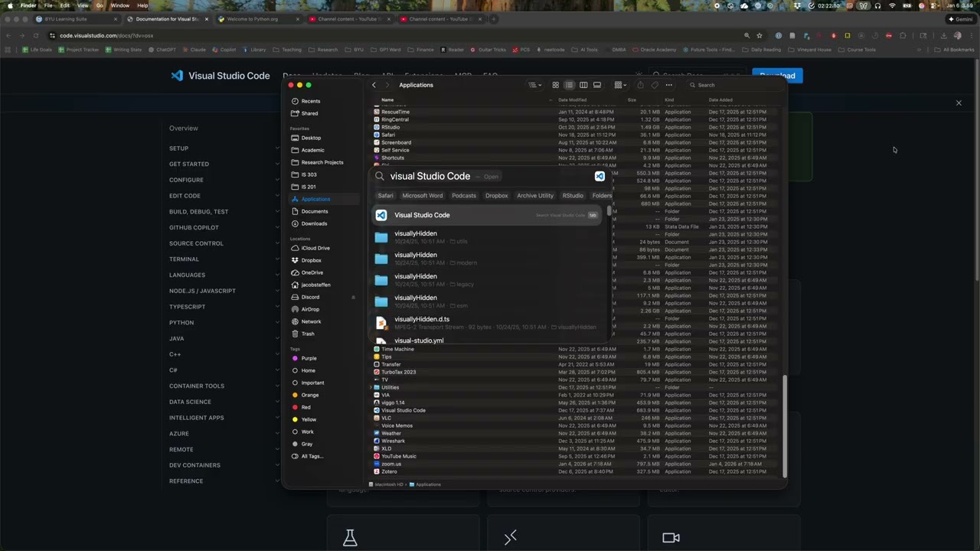Select the Dropbox suggestion chip
The width and height of the screenshot is (980, 551).
click(497, 196)
